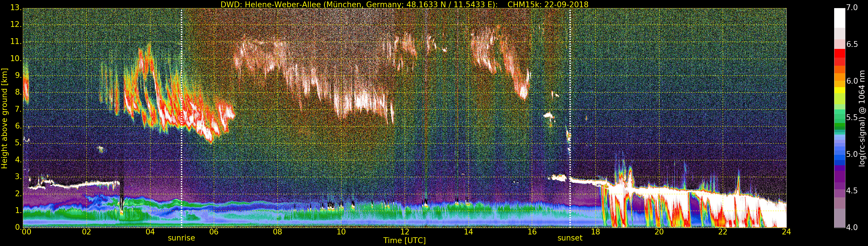
Task: Click the 24 tick at the time axis end
Action: coord(786,232)
